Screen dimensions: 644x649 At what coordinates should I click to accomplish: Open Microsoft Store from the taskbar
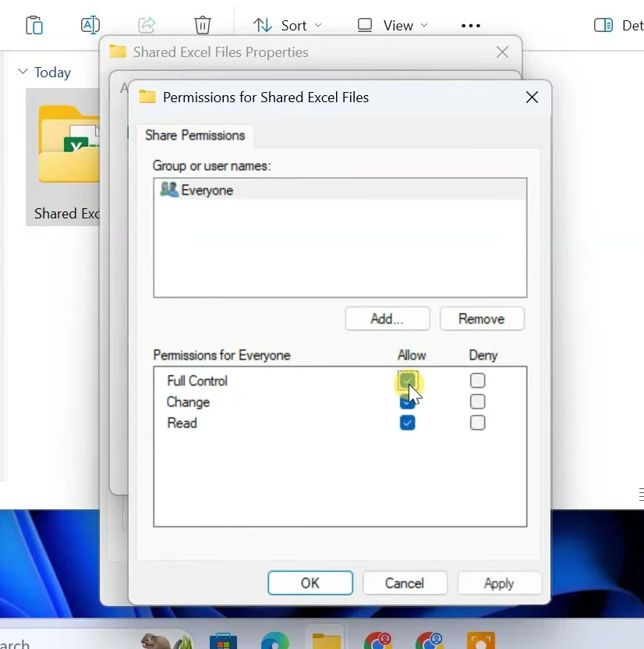[x=223, y=640]
